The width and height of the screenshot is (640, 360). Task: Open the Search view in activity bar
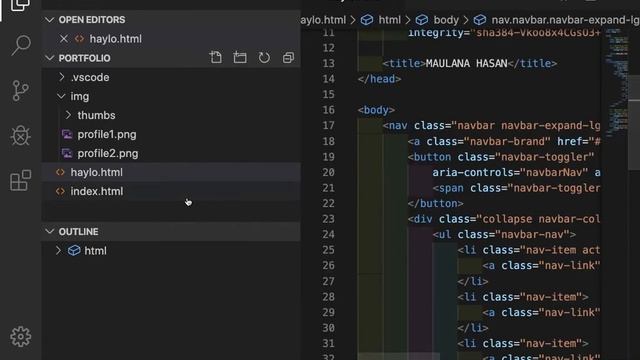20,45
